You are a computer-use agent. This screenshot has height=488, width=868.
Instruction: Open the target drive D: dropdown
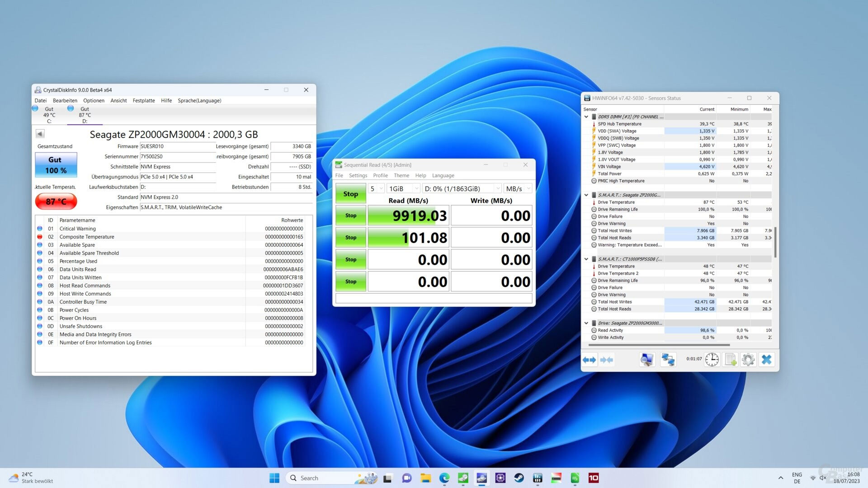(462, 188)
